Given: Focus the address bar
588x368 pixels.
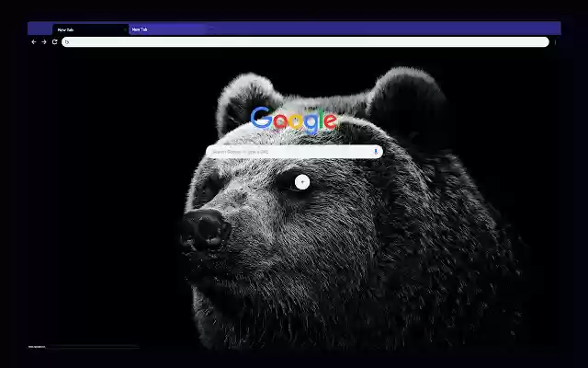Looking at the screenshot, I should pyautogui.click(x=305, y=42).
